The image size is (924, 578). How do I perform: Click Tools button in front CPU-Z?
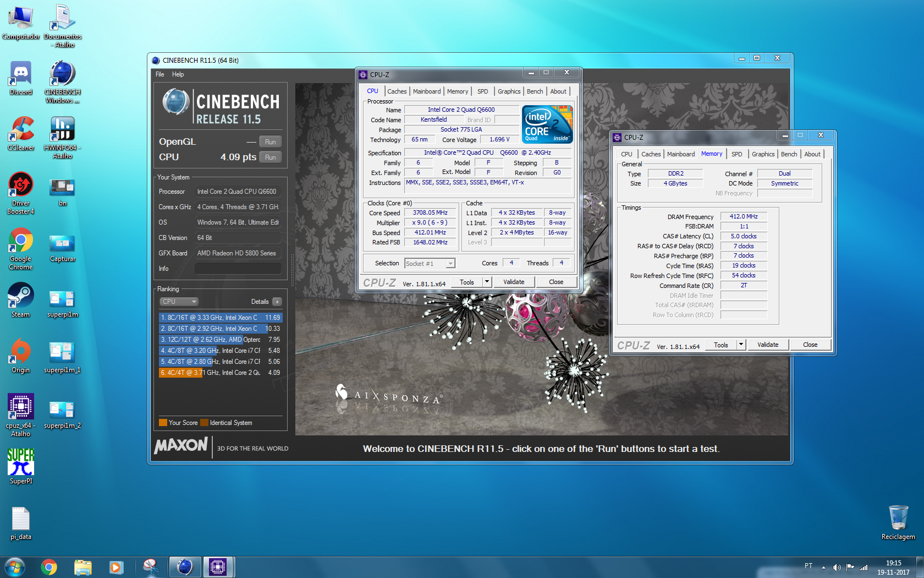[467, 282]
